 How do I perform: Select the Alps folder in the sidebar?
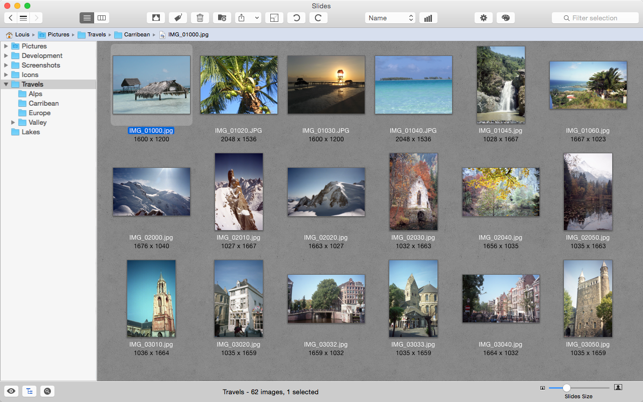35,94
